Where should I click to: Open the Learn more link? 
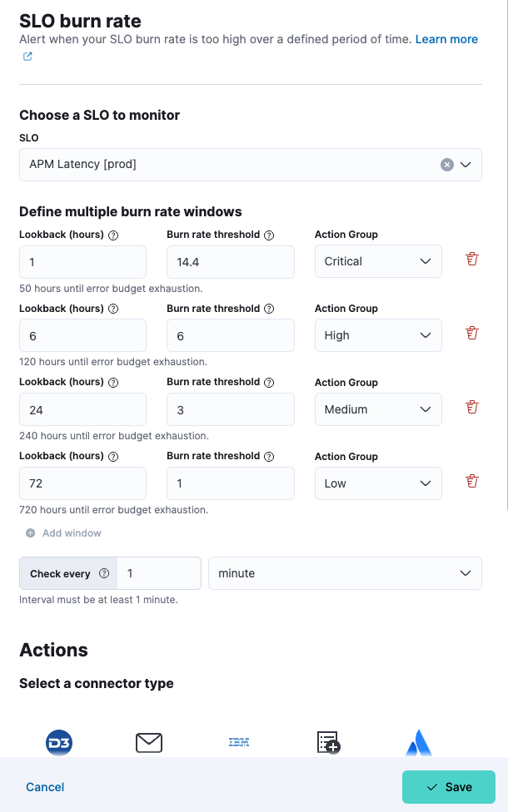(x=446, y=39)
